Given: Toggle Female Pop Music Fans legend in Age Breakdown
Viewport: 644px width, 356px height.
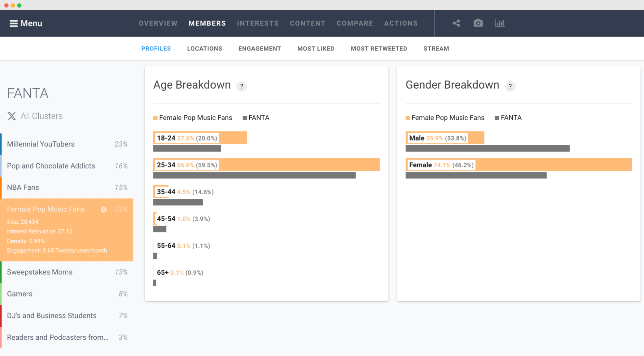Looking at the screenshot, I should [x=193, y=118].
